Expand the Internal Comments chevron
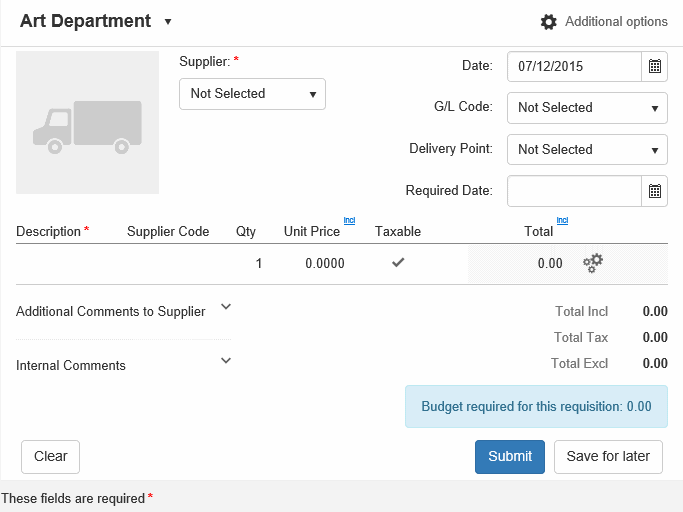 [x=226, y=361]
